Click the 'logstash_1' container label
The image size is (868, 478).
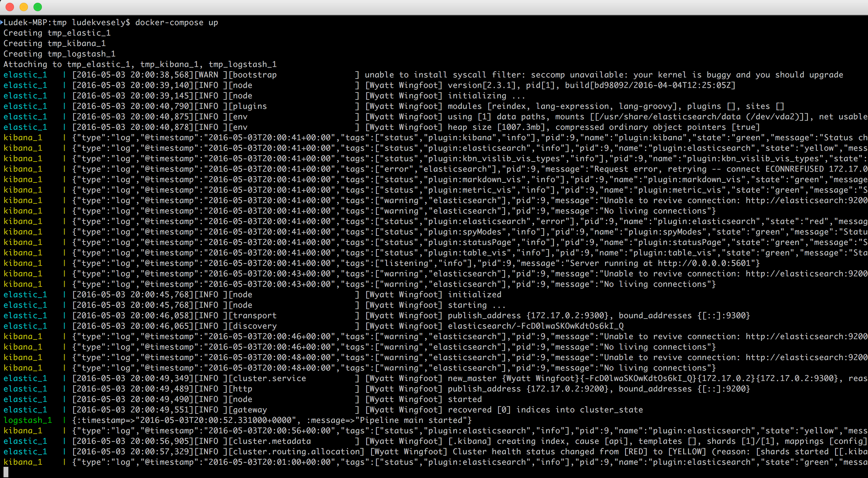click(x=28, y=420)
